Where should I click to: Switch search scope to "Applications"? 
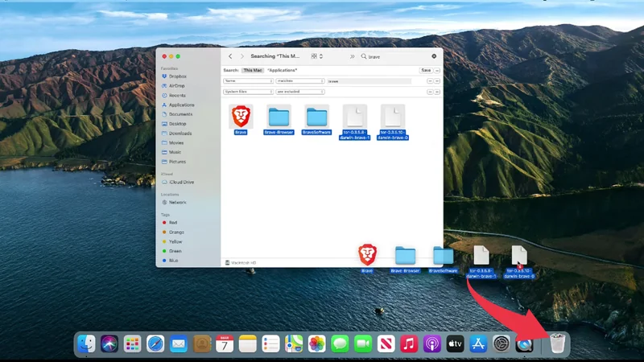click(x=281, y=71)
